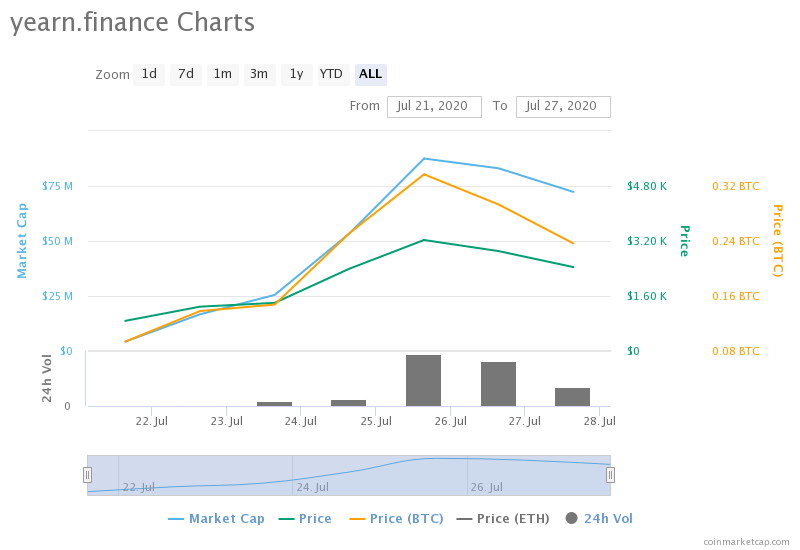Click the 0.16 BTC axis label

click(x=736, y=296)
